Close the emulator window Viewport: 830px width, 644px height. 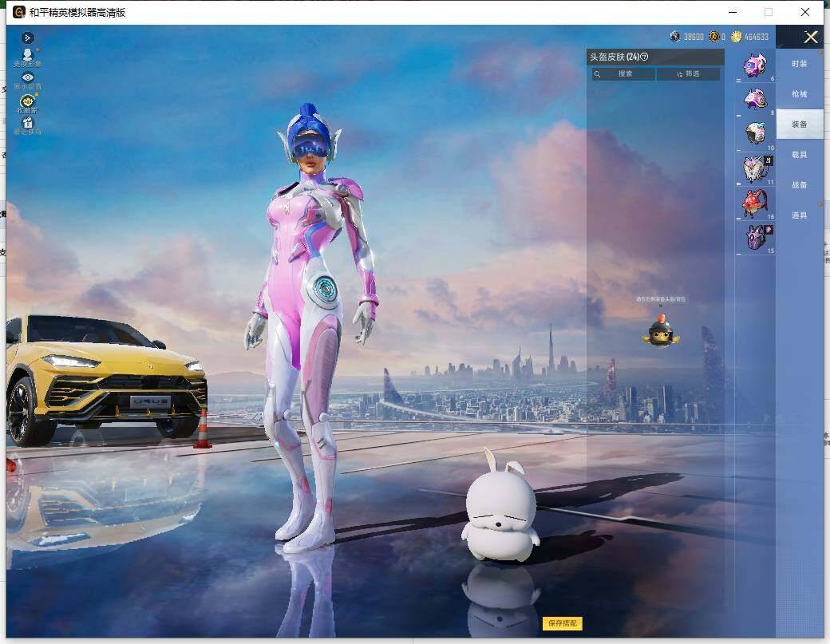805,12
